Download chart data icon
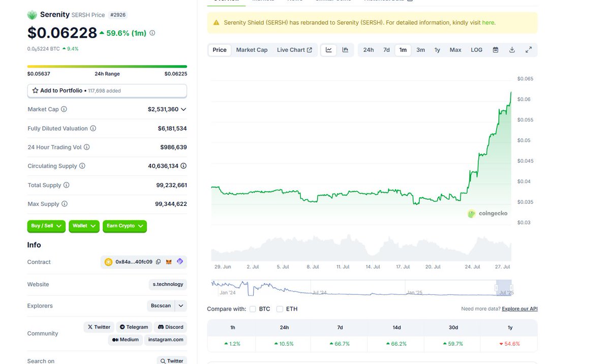The height and width of the screenshot is (364, 610). click(512, 50)
